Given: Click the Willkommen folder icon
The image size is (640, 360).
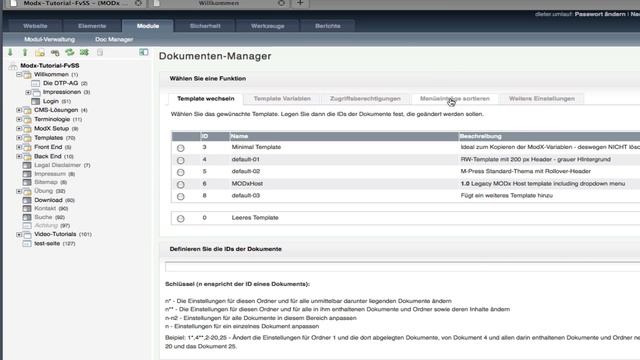Looking at the screenshot, I should point(27,75).
